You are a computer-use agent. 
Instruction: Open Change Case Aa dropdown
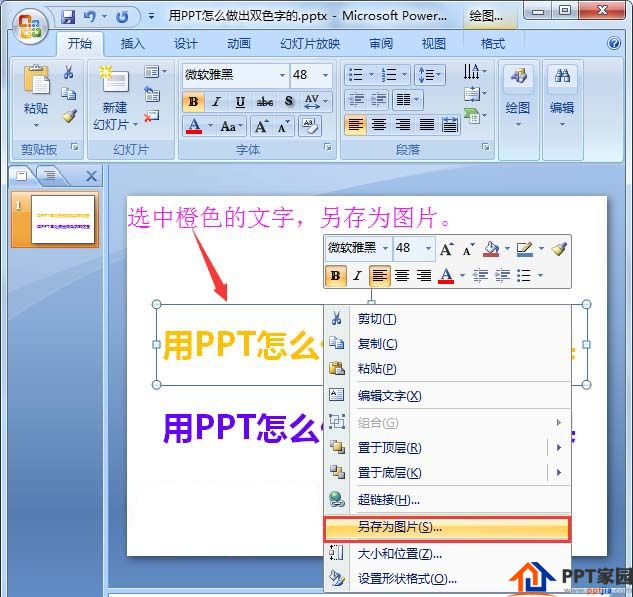click(x=232, y=127)
